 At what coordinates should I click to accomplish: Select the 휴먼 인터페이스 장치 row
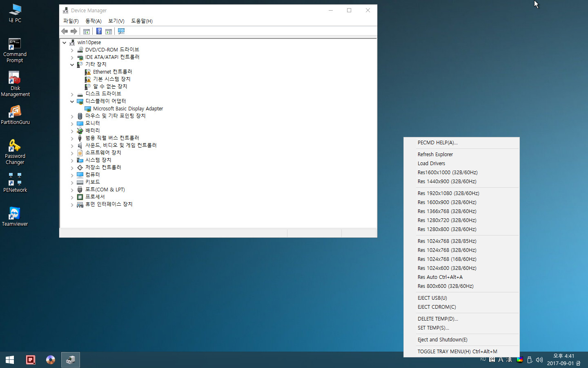(109, 204)
